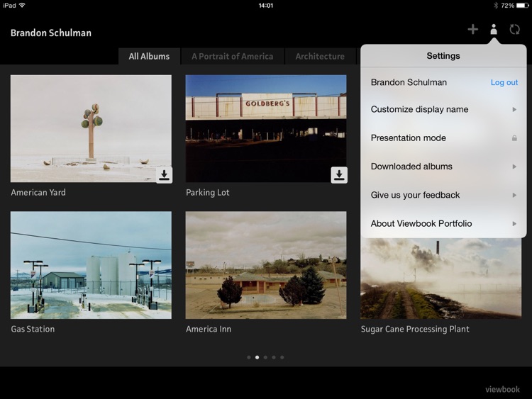Click Brandon Schulman name in Settings

coord(409,82)
